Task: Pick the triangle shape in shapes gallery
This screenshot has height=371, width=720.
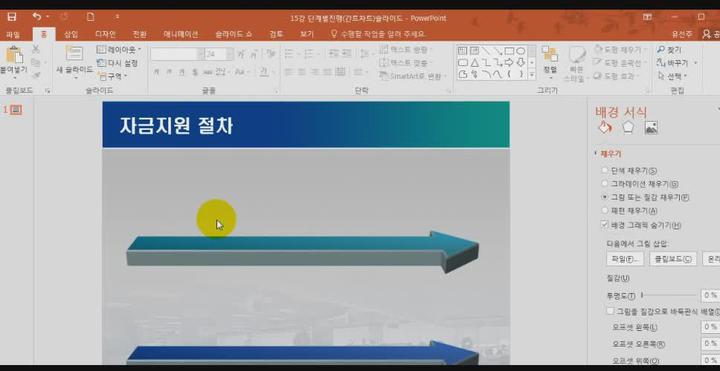Action: pyautogui.click(x=475, y=62)
